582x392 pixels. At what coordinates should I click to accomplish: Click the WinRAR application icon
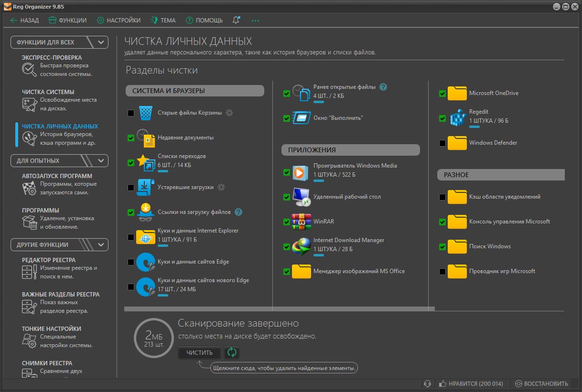pos(301,222)
